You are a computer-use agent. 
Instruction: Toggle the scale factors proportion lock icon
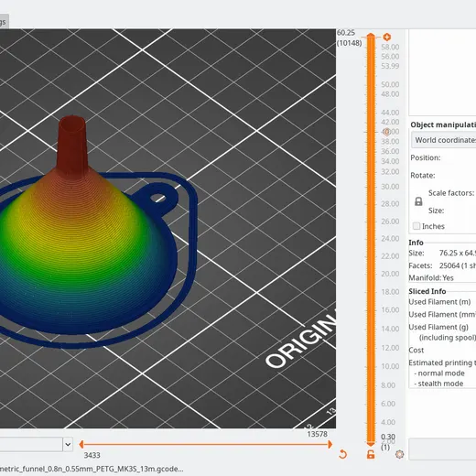pyautogui.click(x=418, y=201)
